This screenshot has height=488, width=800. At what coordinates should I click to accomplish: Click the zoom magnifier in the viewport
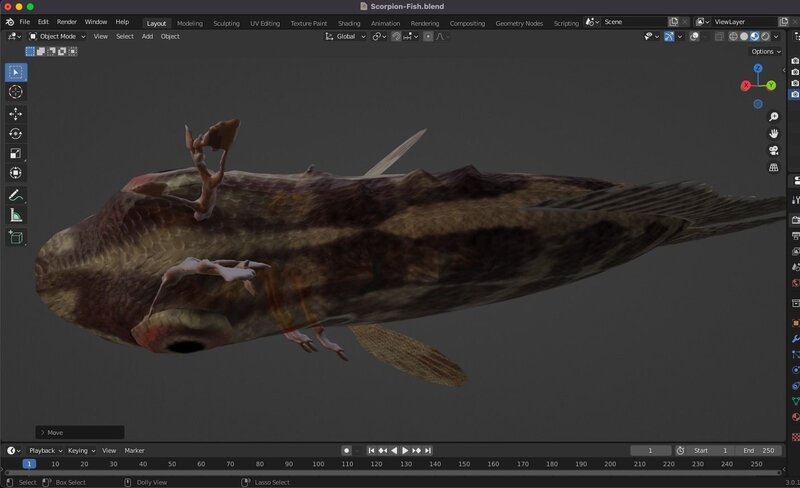tap(773, 117)
